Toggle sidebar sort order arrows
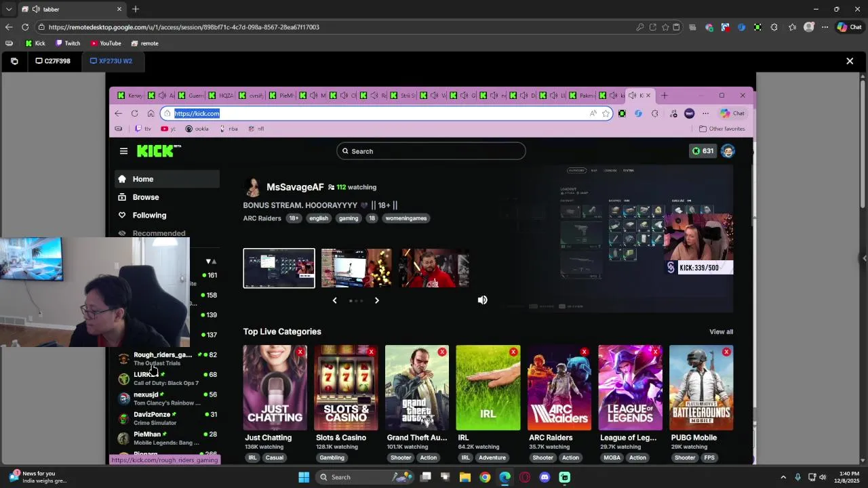The width and height of the screenshot is (868, 488). pos(212,261)
